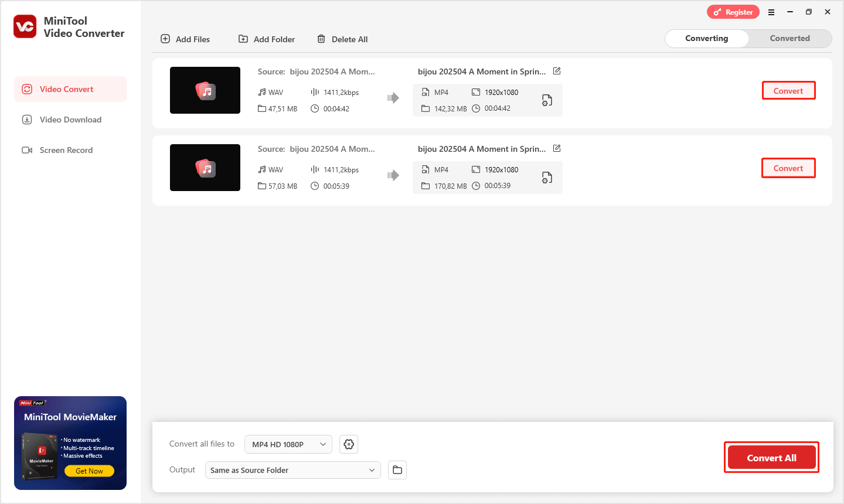Image resolution: width=844 pixels, height=504 pixels.
Task: Edit the output name of the 00:05:39 file
Action: (x=557, y=148)
